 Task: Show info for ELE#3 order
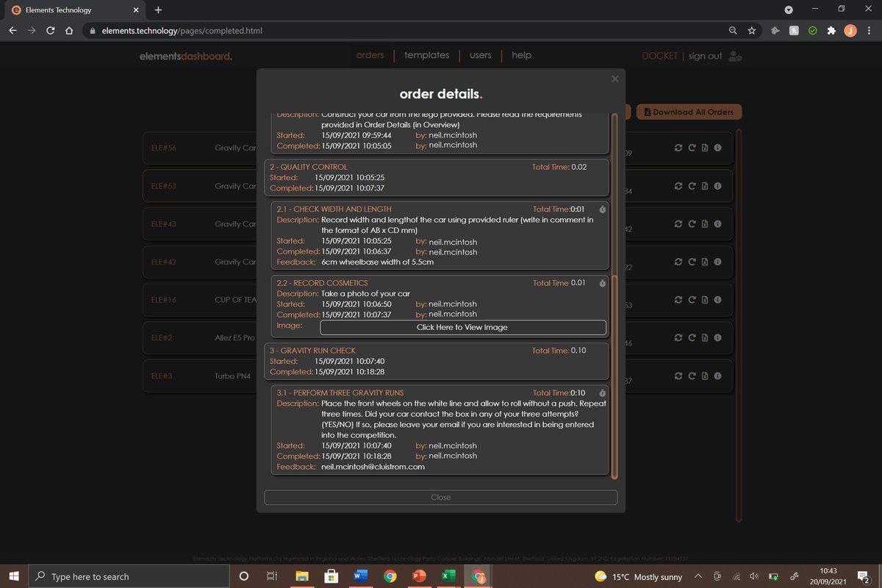(x=717, y=376)
